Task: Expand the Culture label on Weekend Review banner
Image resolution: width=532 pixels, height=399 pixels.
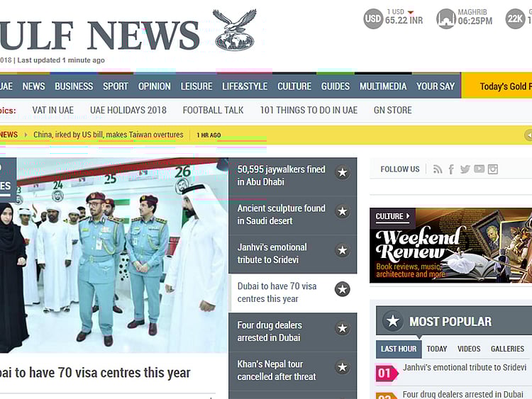Action: [x=392, y=216]
